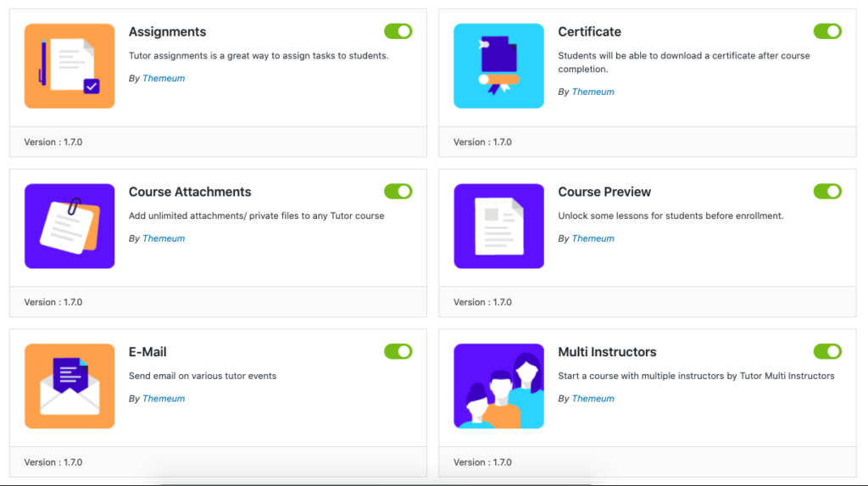This screenshot has height=486, width=868.
Task: Click Version 1.7.0 under Course Attachments card
Action: point(53,302)
